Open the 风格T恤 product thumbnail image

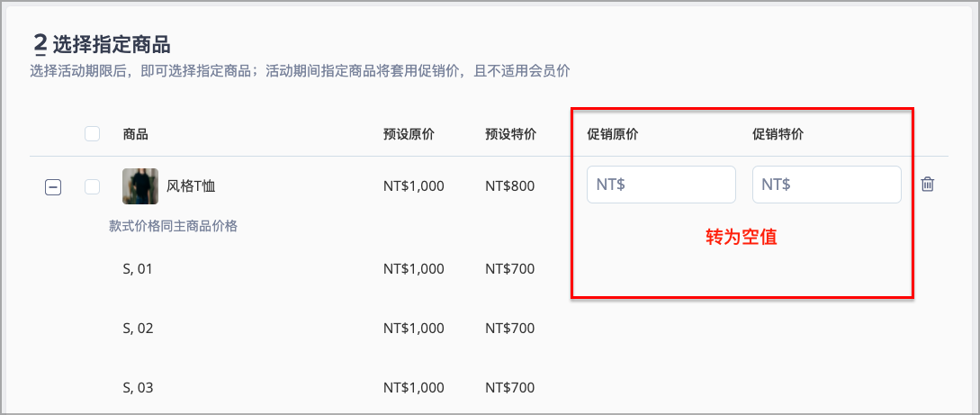tap(140, 186)
